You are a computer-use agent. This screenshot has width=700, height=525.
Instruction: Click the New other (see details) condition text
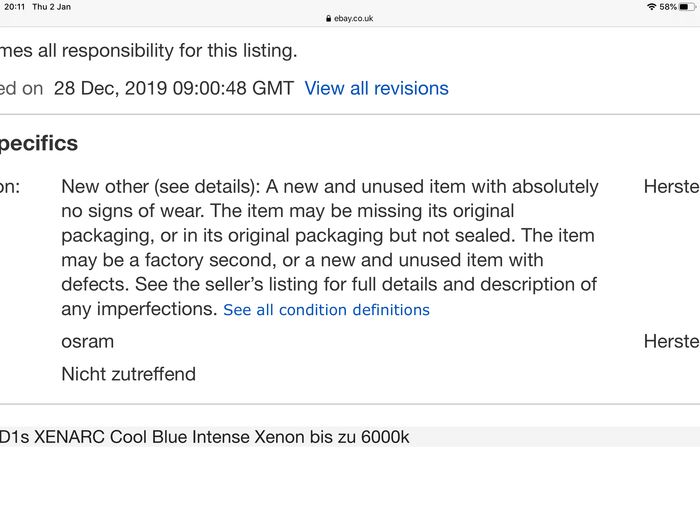click(x=161, y=187)
